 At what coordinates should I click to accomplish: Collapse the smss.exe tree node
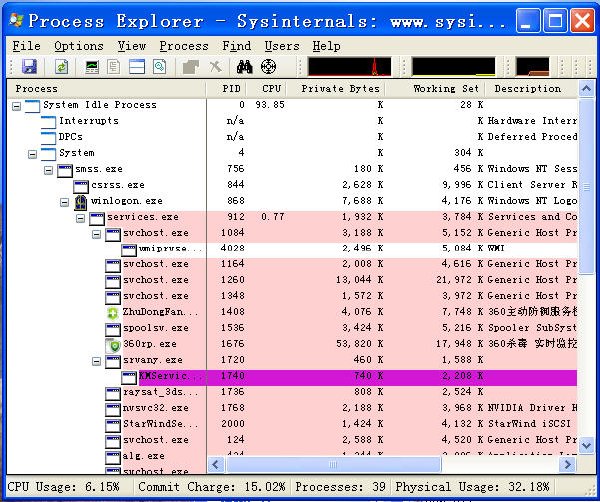48,170
